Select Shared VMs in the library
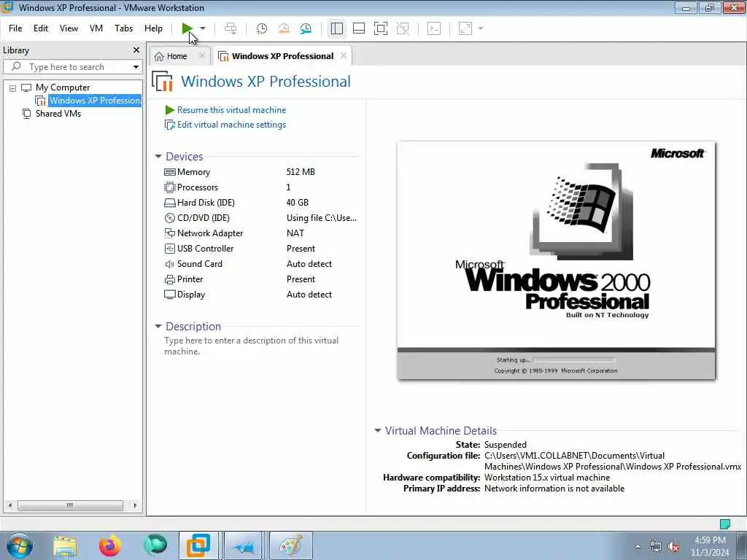The width and height of the screenshot is (747, 560). [x=58, y=114]
